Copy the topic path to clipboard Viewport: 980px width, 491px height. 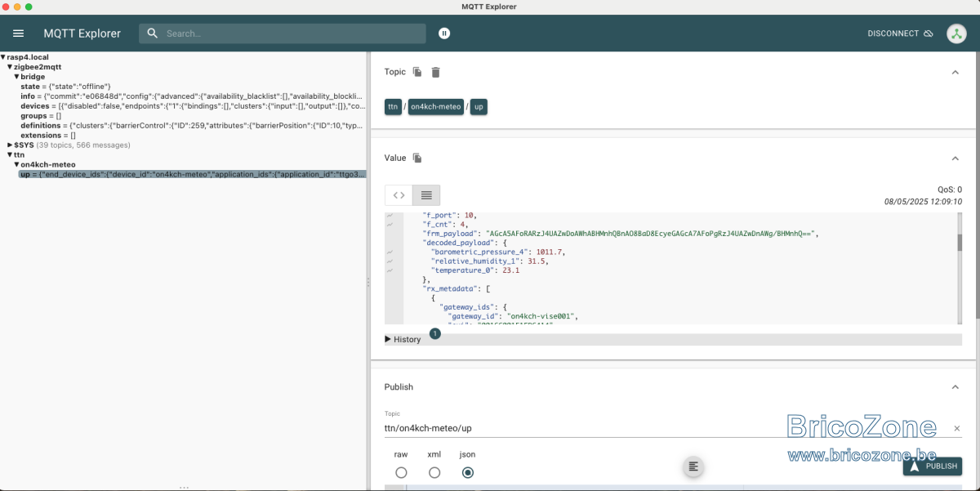tap(417, 72)
